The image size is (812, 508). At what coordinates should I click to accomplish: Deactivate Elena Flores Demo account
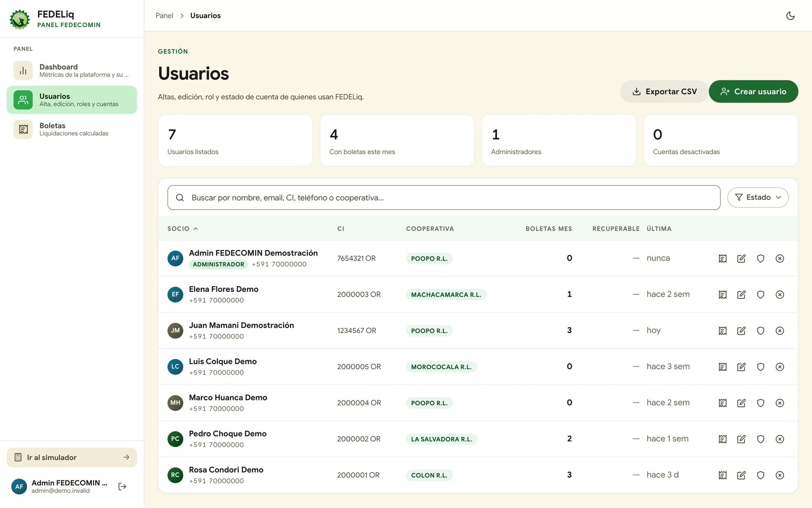click(x=780, y=295)
